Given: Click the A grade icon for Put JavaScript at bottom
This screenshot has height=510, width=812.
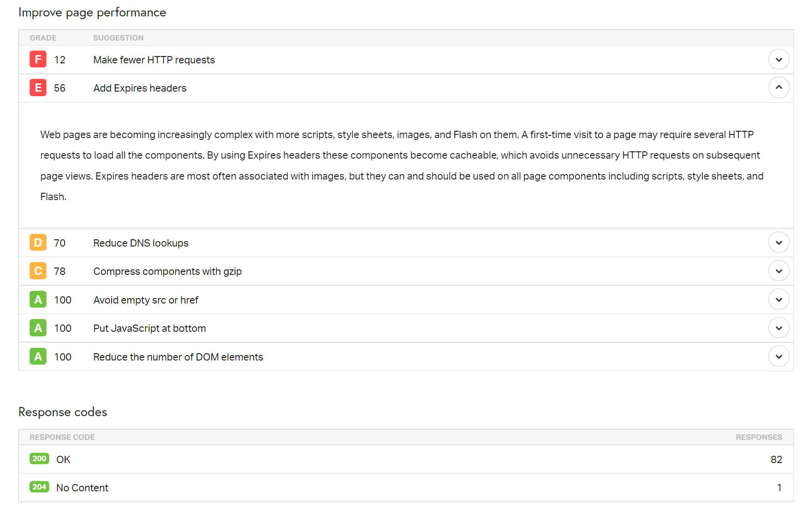Looking at the screenshot, I should coord(38,328).
